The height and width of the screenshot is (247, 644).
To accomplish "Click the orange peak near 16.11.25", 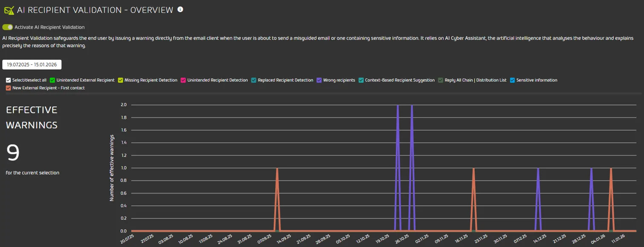I will pyautogui.click(x=473, y=168).
